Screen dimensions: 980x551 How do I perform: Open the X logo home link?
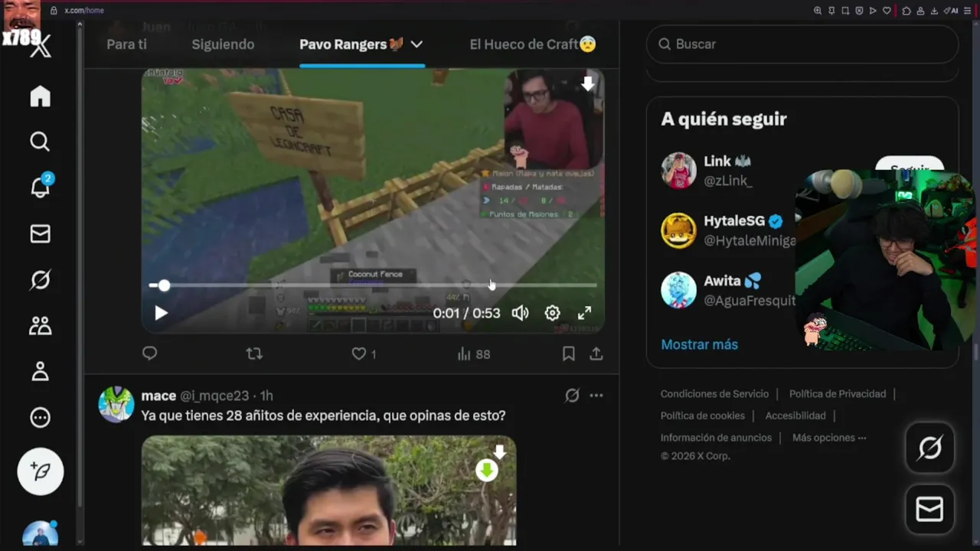(41, 47)
